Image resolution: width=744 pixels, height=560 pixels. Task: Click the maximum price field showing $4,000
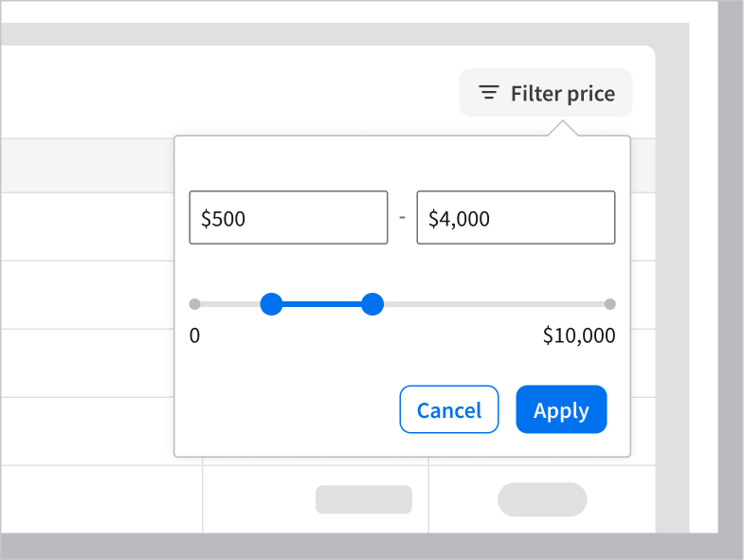tap(516, 218)
